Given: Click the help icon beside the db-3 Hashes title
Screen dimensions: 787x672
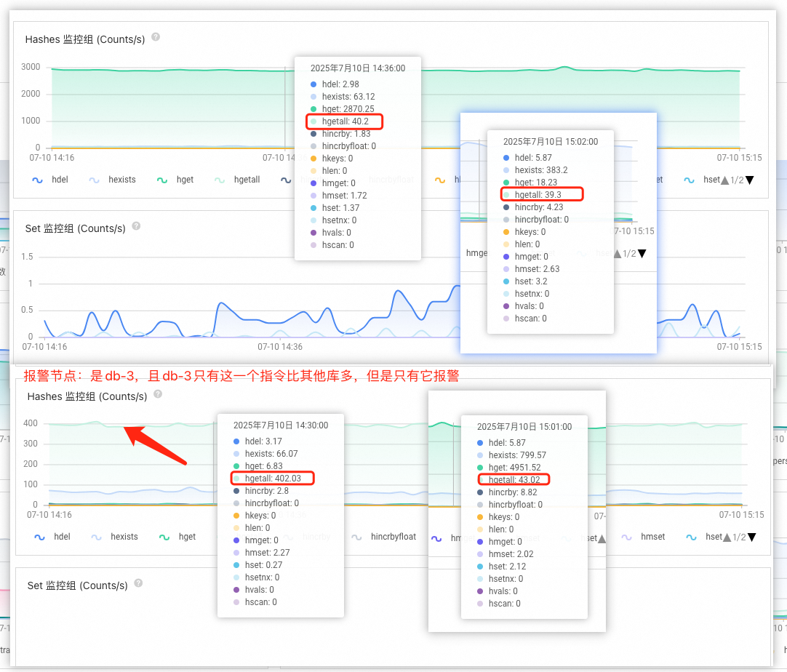Looking at the screenshot, I should 158,394.
